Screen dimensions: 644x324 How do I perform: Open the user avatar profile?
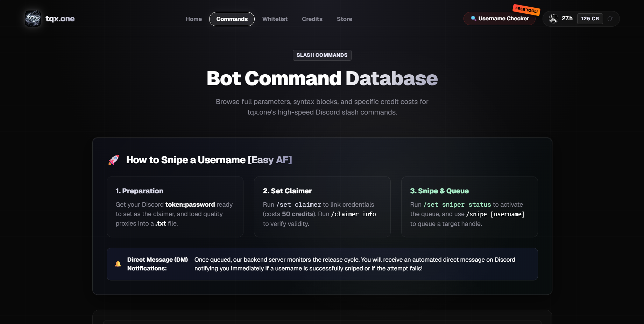tap(553, 19)
